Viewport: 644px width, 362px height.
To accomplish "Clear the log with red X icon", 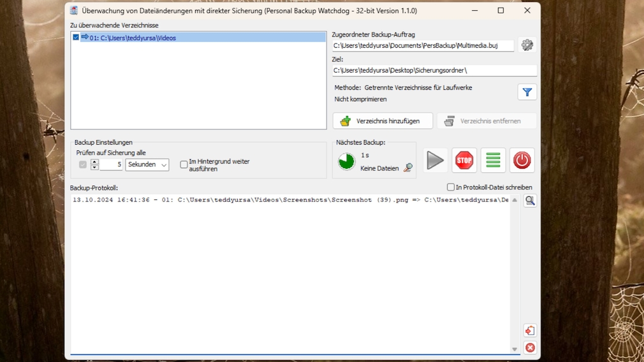I will (530, 348).
